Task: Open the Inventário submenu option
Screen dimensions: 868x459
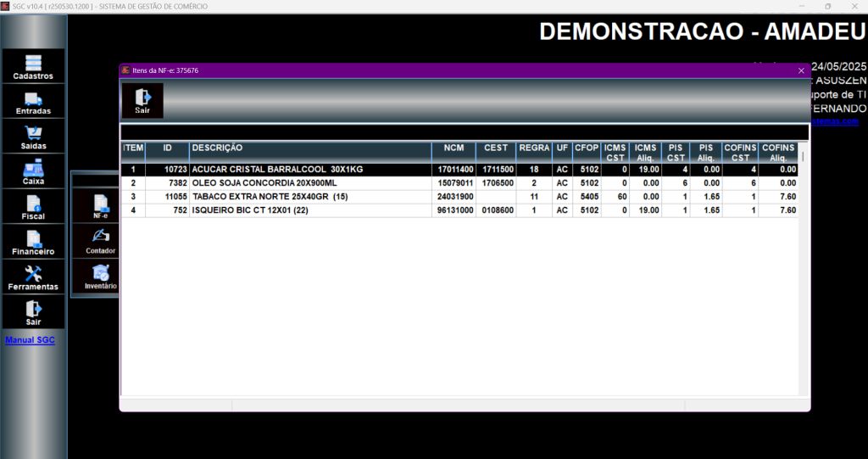Action: [101, 277]
